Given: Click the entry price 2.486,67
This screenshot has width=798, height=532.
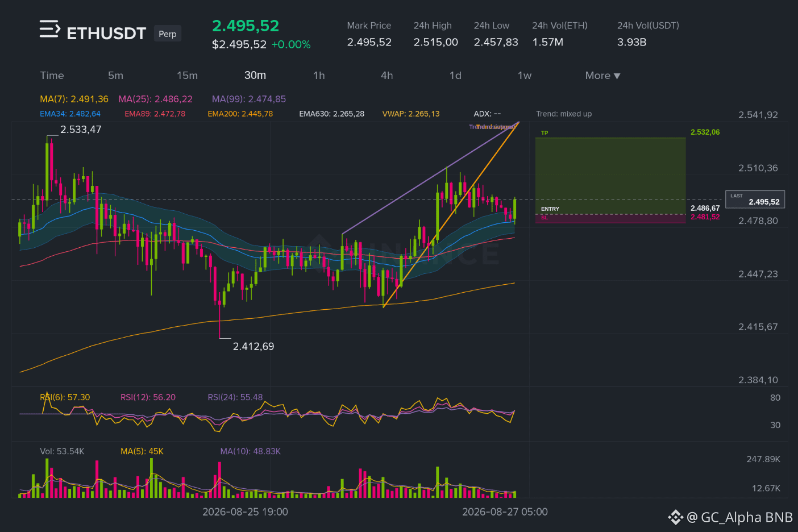Looking at the screenshot, I should tap(705, 208).
